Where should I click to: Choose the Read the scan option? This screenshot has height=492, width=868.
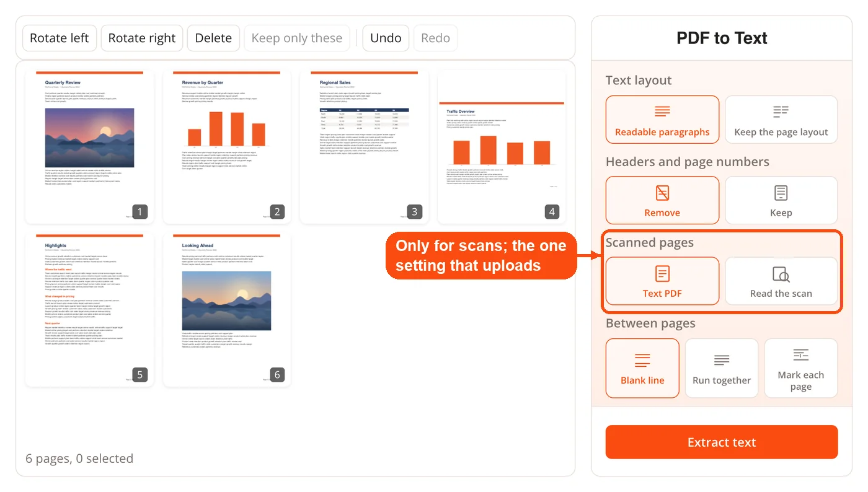pyautogui.click(x=781, y=281)
